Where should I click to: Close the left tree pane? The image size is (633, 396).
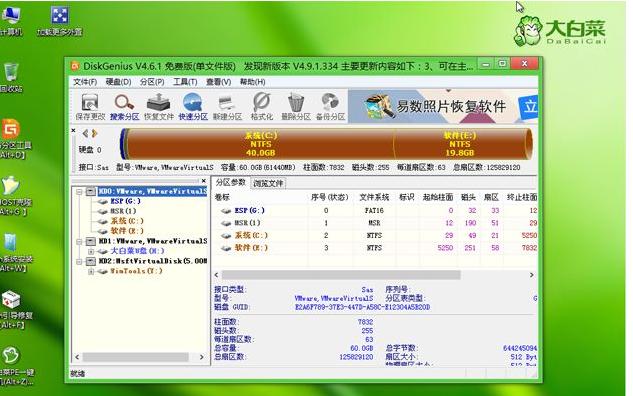point(204,180)
